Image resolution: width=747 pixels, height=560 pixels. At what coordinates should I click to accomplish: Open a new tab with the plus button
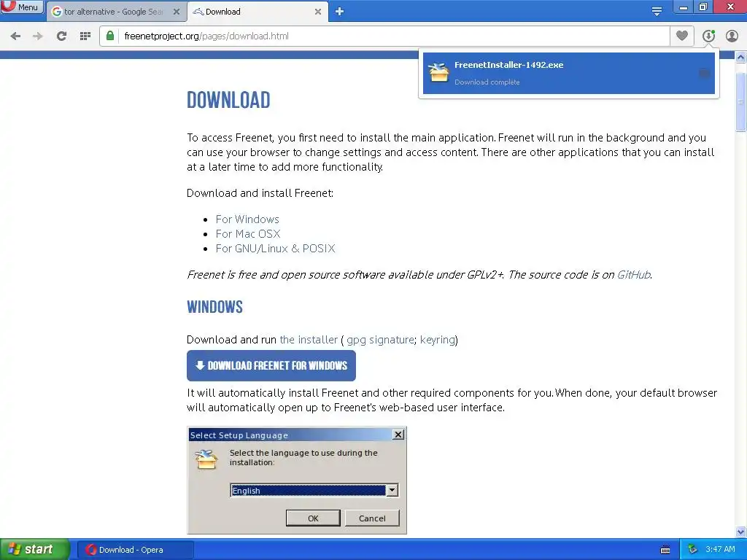tap(339, 12)
